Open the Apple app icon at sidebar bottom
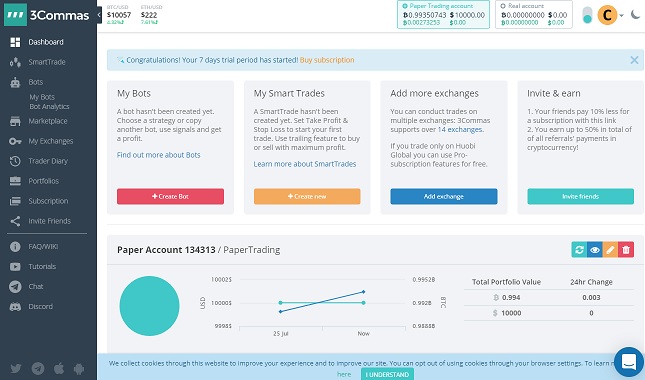 click(x=59, y=368)
